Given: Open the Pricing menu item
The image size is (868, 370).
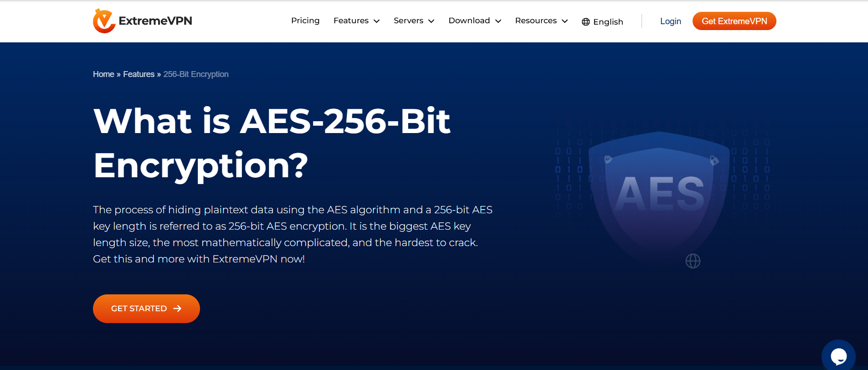Looking at the screenshot, I should click(x=305, y=21).
